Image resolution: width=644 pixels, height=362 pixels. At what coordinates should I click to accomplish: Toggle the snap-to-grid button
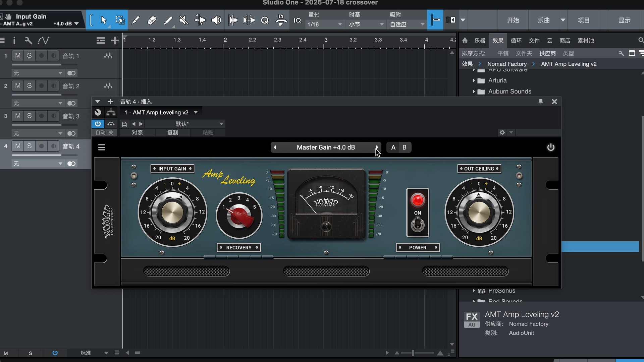pos(435,20)
